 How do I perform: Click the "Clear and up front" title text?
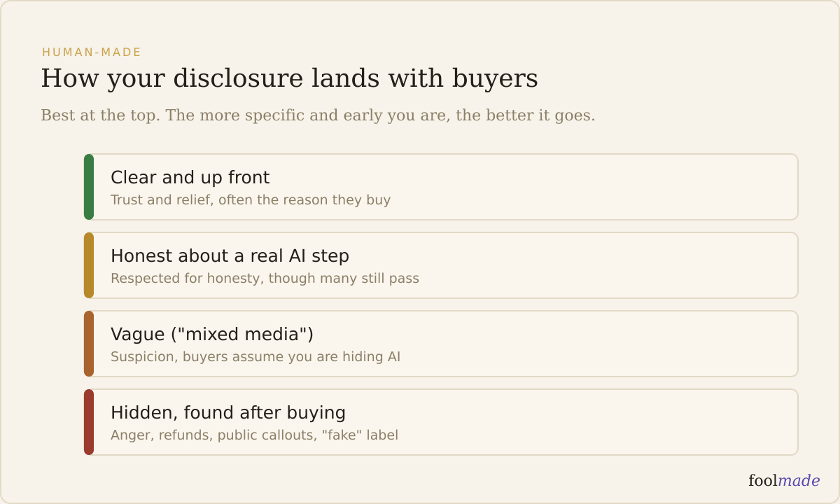click(190, 178)
